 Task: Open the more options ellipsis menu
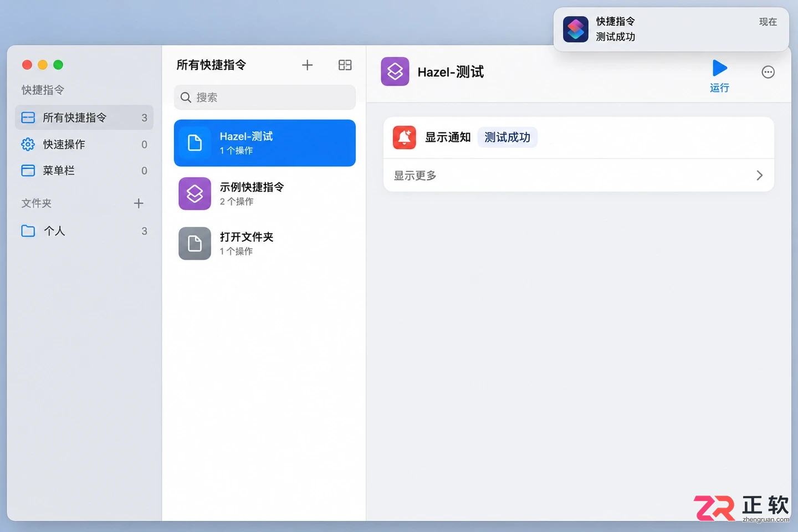[x=768, y=72]
